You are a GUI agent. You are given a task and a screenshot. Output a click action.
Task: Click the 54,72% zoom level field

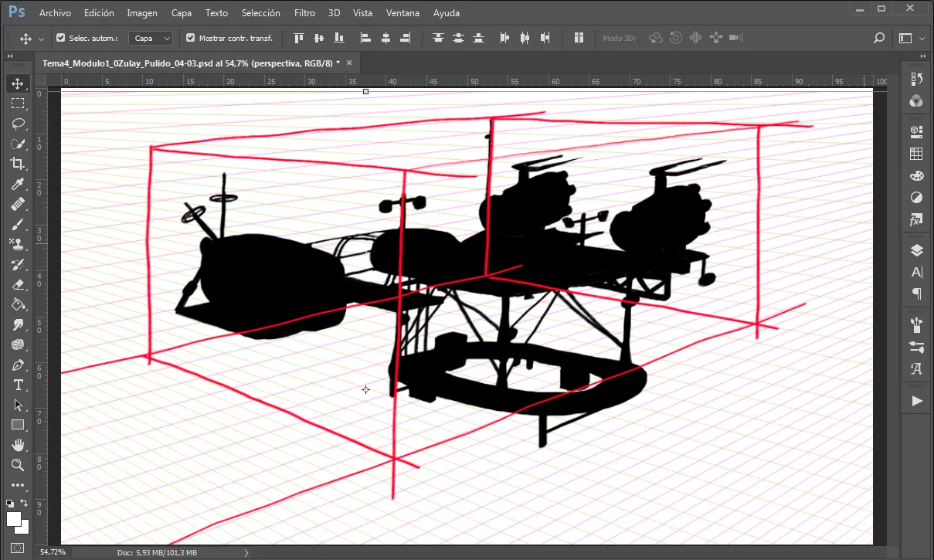(53, 552)
